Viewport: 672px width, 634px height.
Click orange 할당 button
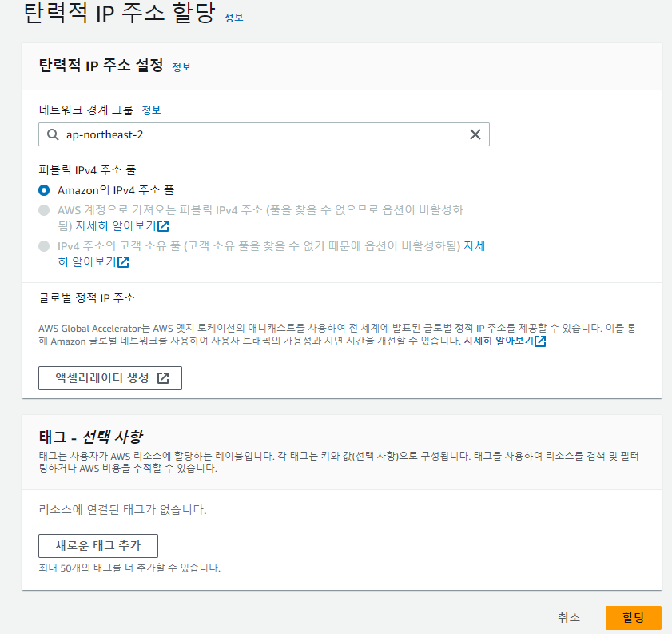tap(633, 618)
